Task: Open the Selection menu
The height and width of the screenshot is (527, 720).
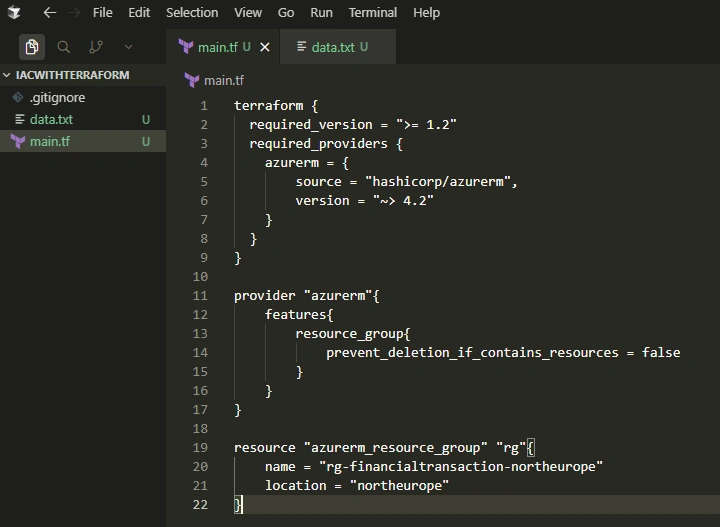Action: [x=192, y=13]
